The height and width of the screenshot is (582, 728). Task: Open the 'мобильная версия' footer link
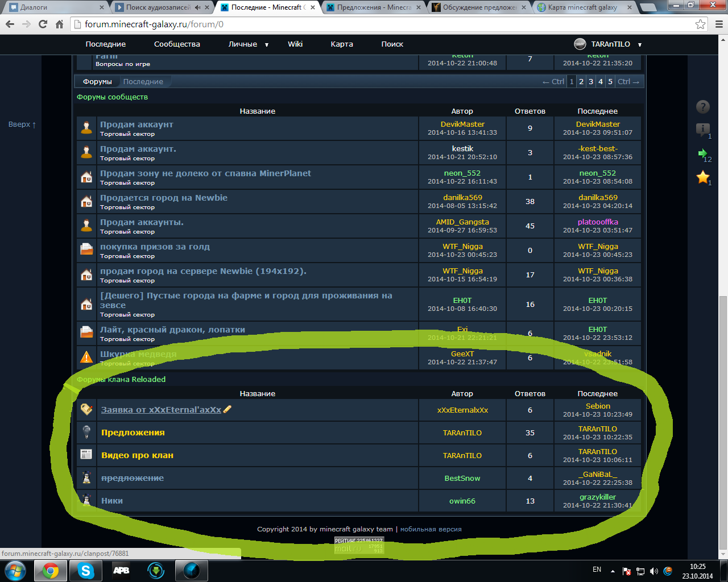click(x=431, y=529)
